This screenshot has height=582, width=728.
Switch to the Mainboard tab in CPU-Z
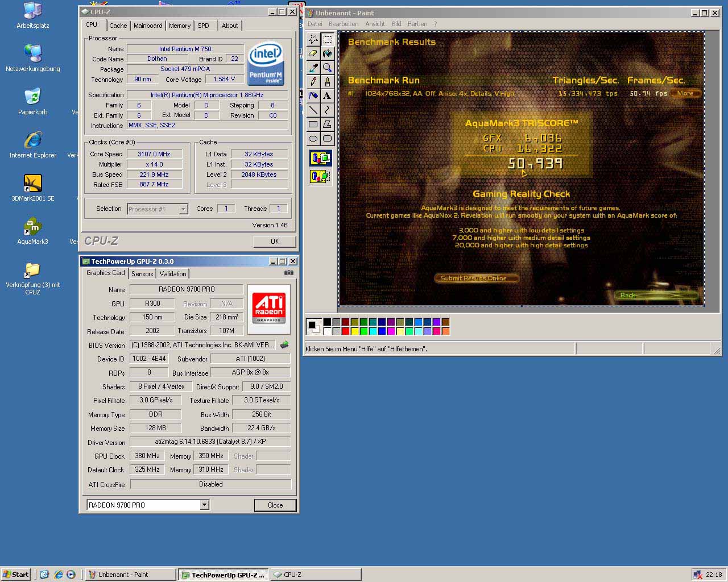(x=148, y=26)
